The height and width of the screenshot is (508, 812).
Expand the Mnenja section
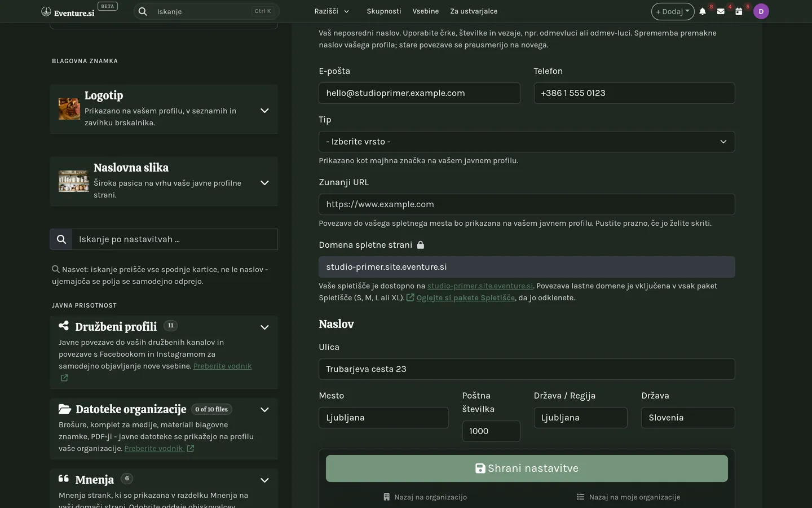pos(264,480)
